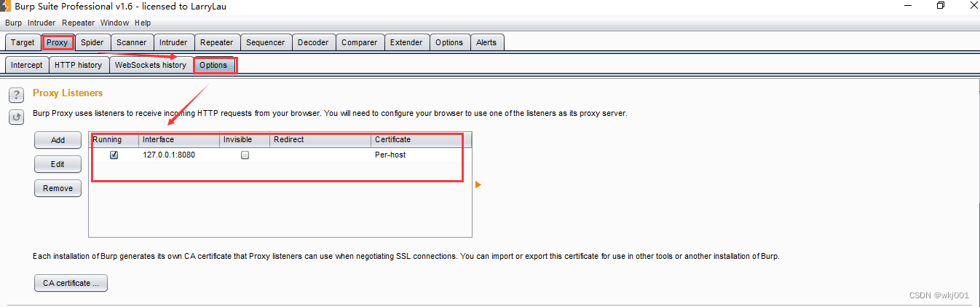
Task: Click the CA certificate button
Action: point(71,283)
